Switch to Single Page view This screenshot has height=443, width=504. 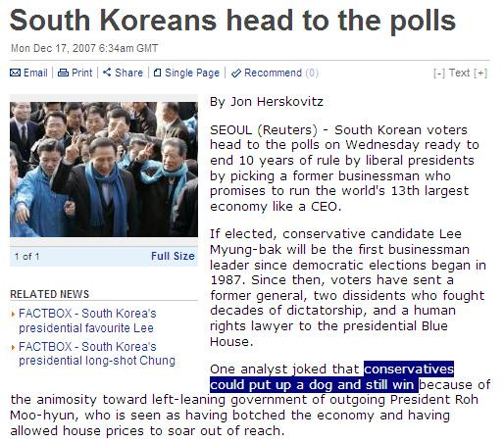[192, 73]
